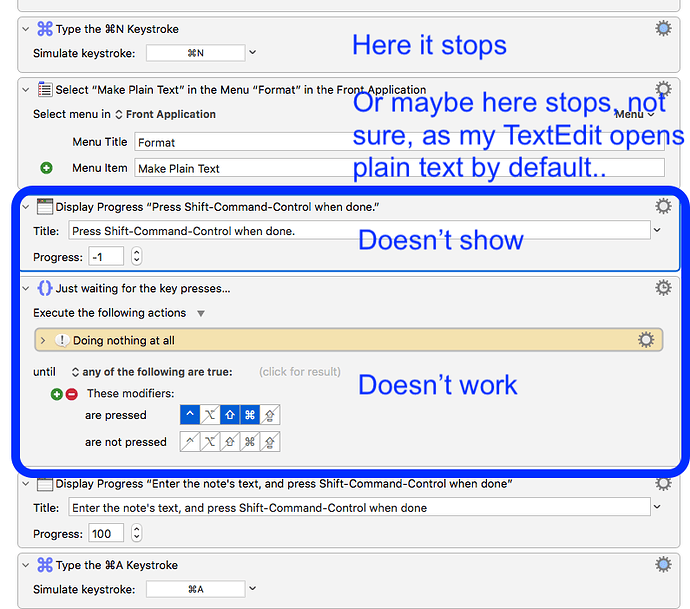The height and width of the screenshot is (609, 690).
Task: Click These modifiers condition label
Action: coord(131,393)
